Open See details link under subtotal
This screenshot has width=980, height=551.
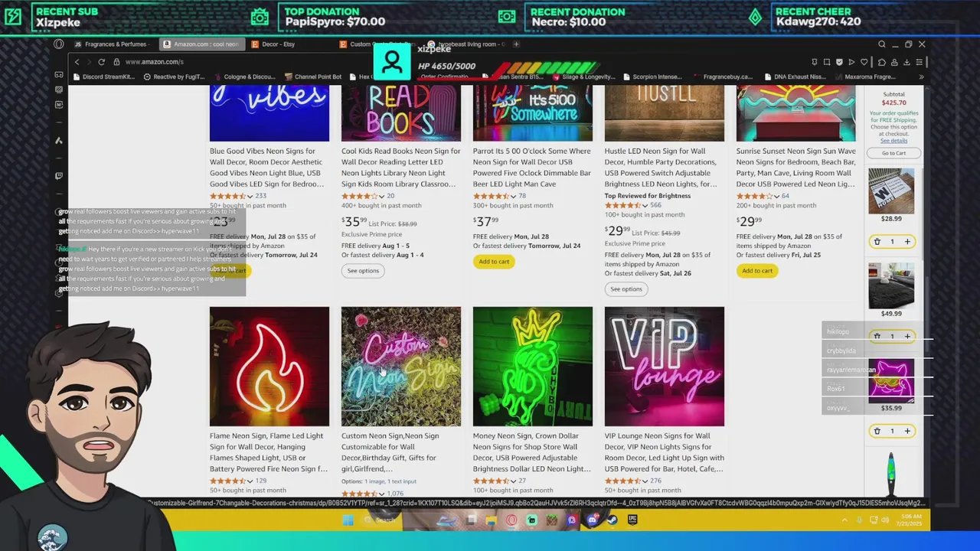click(893, 141)
